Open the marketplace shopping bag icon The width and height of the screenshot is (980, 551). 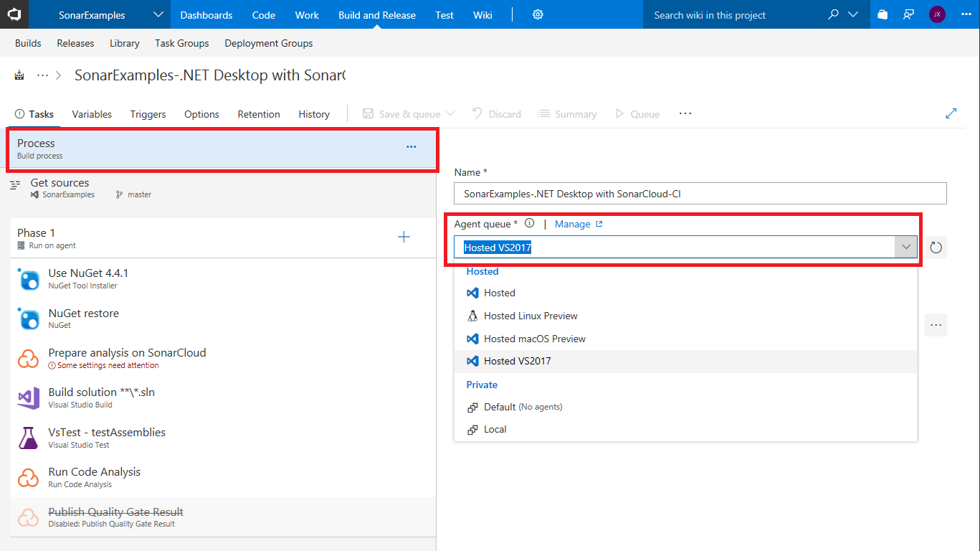883,14
